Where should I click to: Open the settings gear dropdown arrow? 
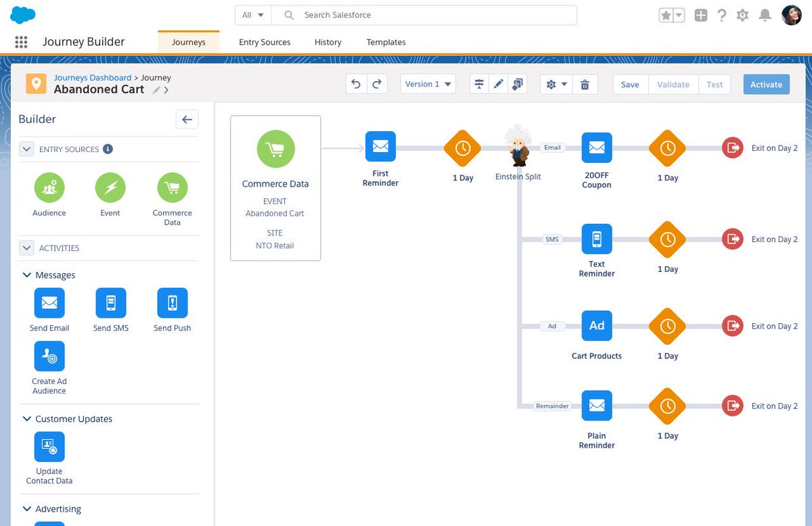(564, 85)
